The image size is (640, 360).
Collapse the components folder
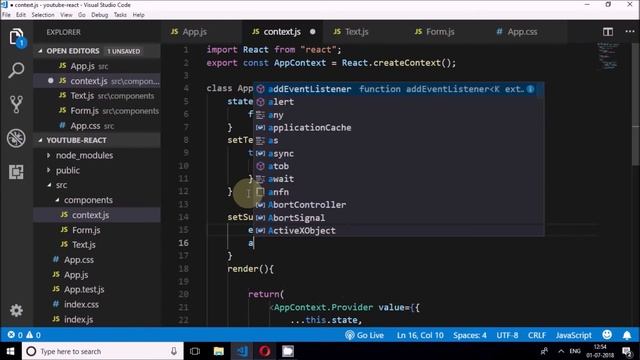88,200
